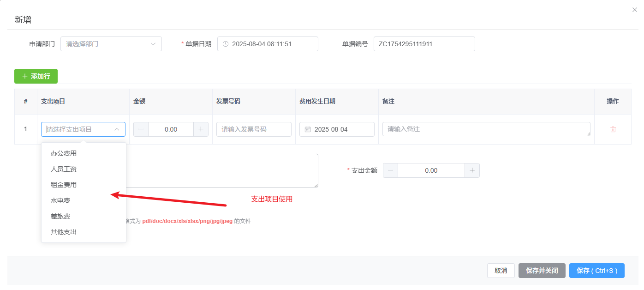Screen dimensions: 644x290
Task: Close the 新增 dialog with the X icon
Action: coord(635,10)
